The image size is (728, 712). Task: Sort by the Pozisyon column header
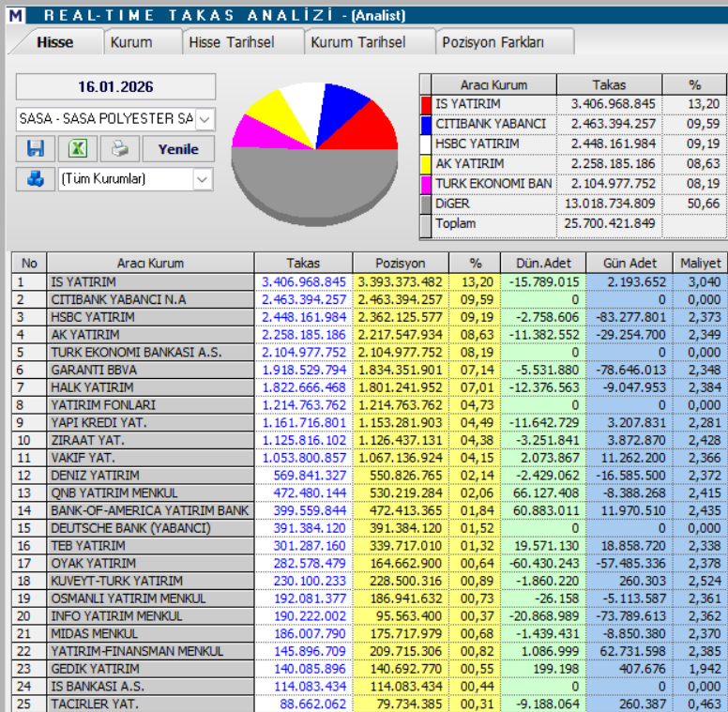[x=401, y=264]
